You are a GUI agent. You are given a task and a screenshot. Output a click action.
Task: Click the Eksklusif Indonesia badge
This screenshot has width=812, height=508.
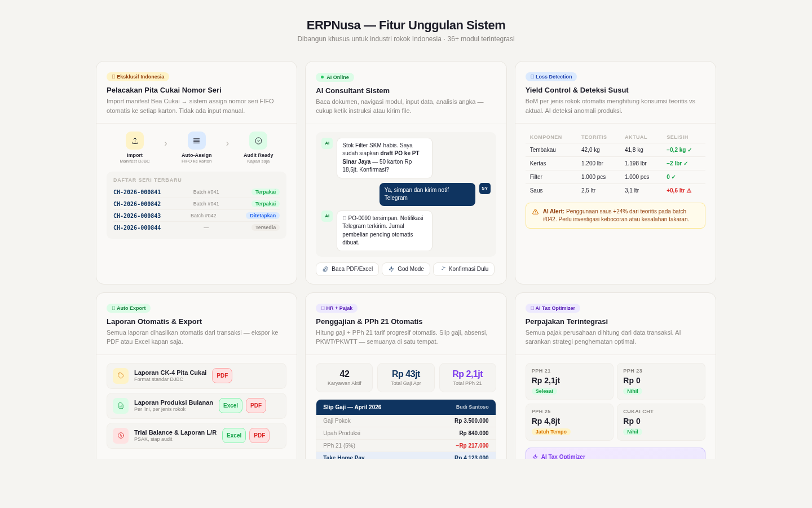[x=138, y=77]
